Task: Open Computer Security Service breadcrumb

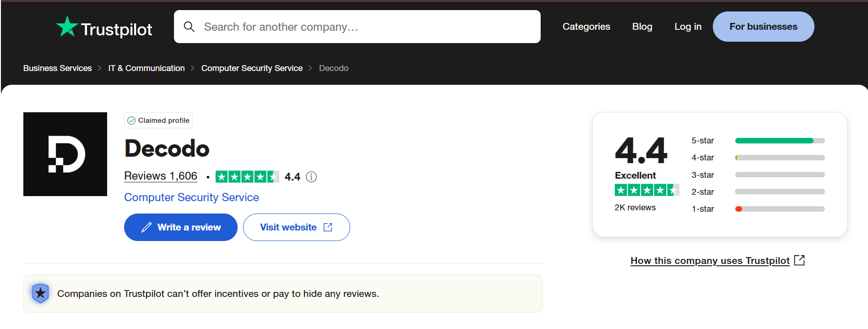Action: pyautogui.click(x=252, y=68)
